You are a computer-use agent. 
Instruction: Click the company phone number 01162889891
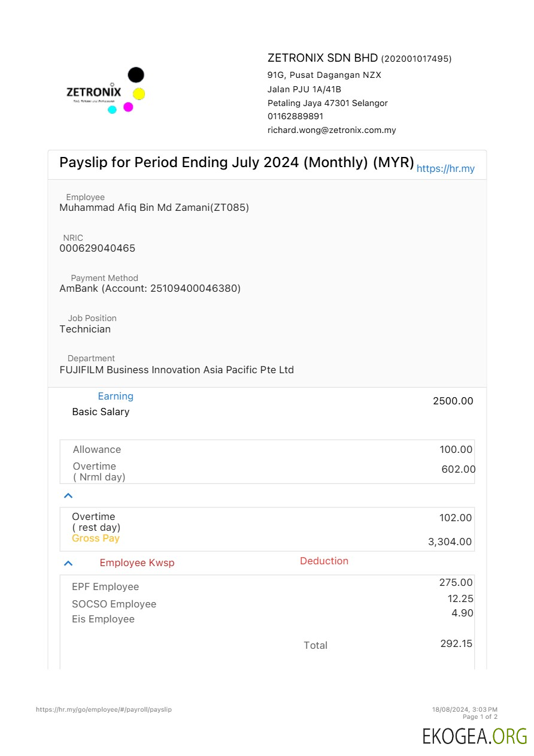click(295, 116)
